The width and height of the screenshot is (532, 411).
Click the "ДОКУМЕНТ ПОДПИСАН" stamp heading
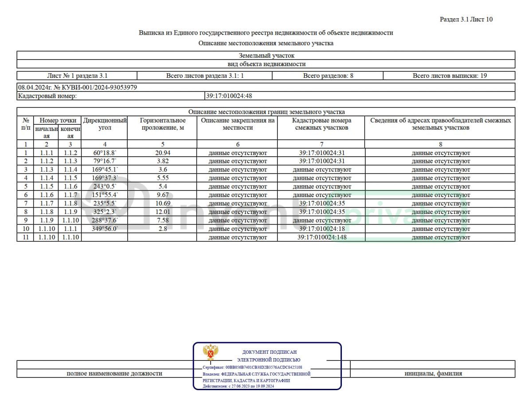click(270, 352)
